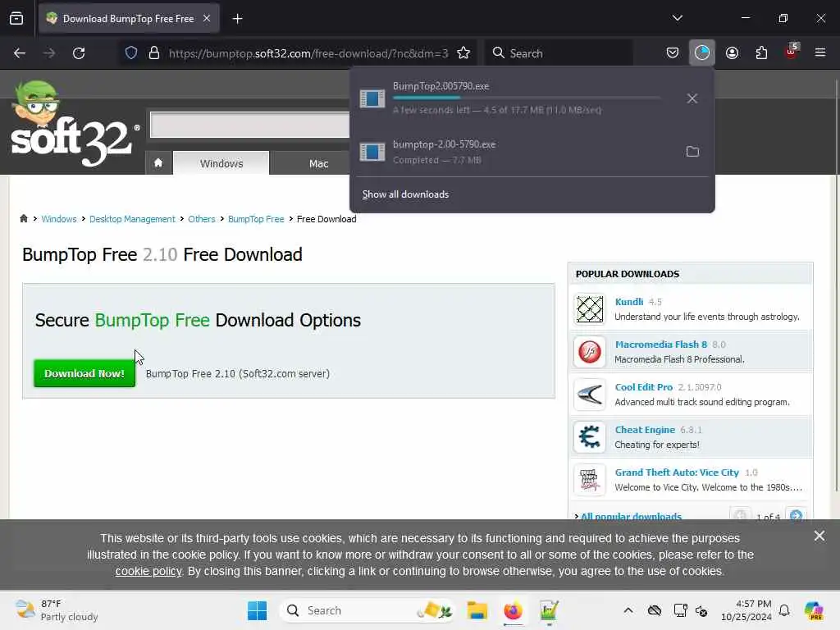Screen dimensions: 840x630
Task: Open Macromedia Flash 8 link
Action: [x=661, y=345]
